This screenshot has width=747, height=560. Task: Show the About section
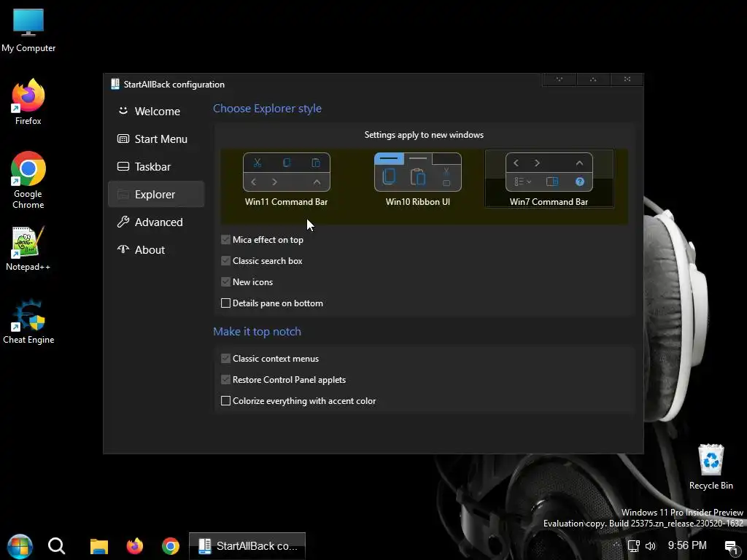(156, 249)
